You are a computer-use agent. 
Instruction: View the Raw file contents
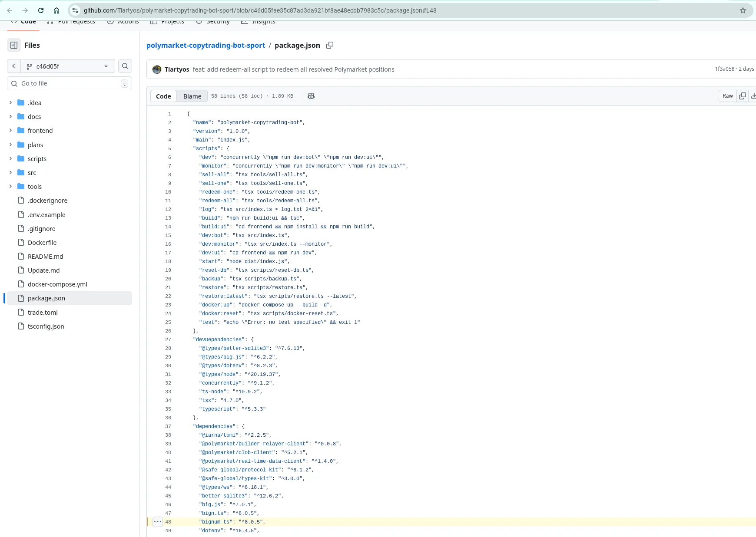(x=727, y=96)
